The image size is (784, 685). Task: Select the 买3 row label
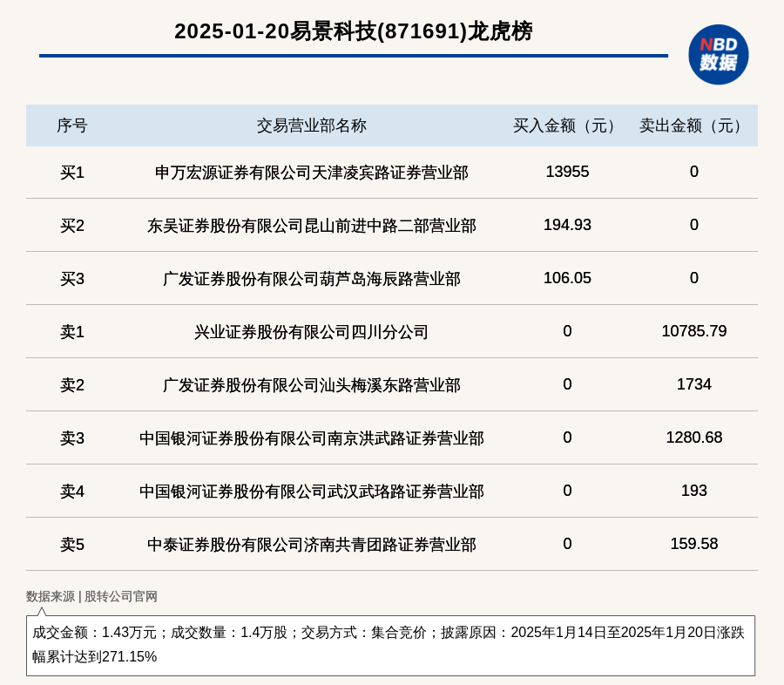coord(72,279)
